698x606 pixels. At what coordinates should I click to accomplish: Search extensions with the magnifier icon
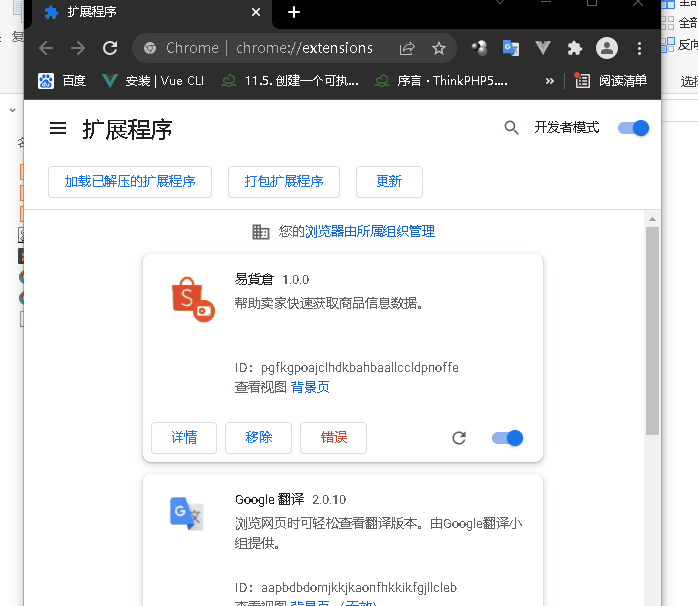point(511,128)
